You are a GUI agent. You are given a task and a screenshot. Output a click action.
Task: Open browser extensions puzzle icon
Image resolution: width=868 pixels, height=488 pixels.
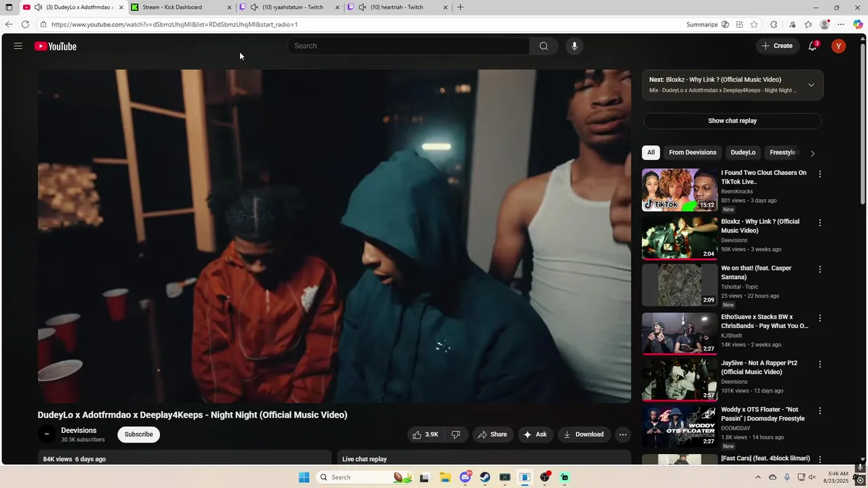coord(774,24)
